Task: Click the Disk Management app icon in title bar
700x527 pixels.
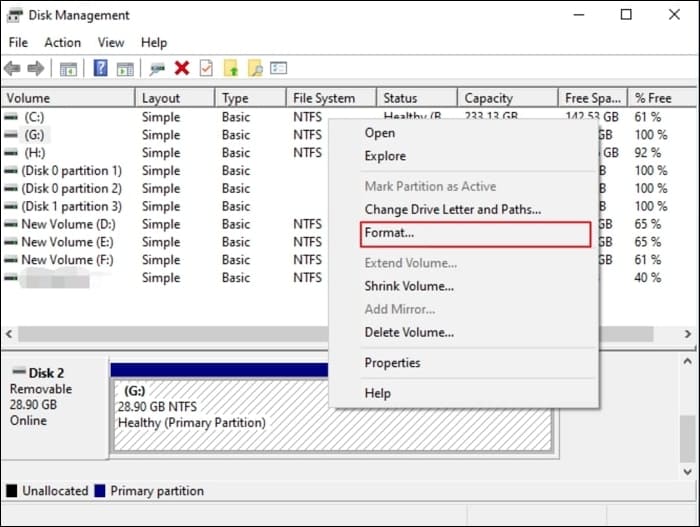Action: coord(15,15)
